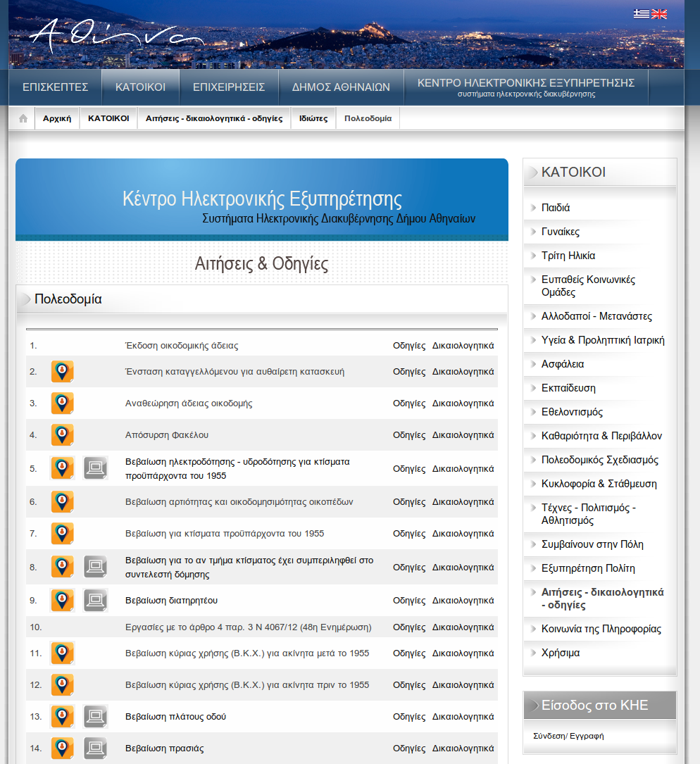Select the Ιδιώτες breadcrumb item
The height and width of the screenshot is (764, 700).
313,118
